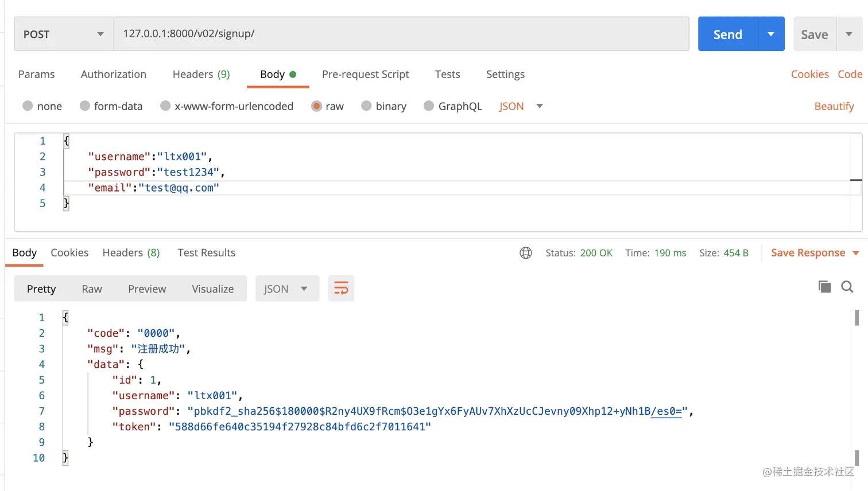
Task: Open the Pre-request Script tab
Action: point(365,74)
